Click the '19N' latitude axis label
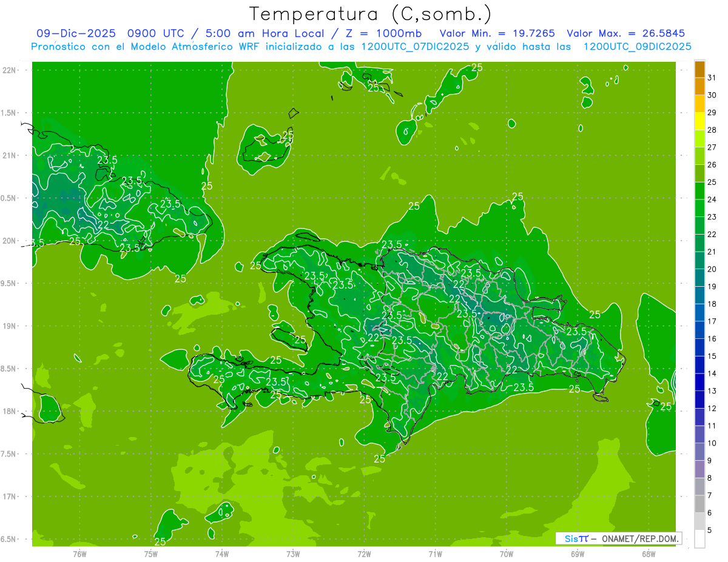 [10, 326]
